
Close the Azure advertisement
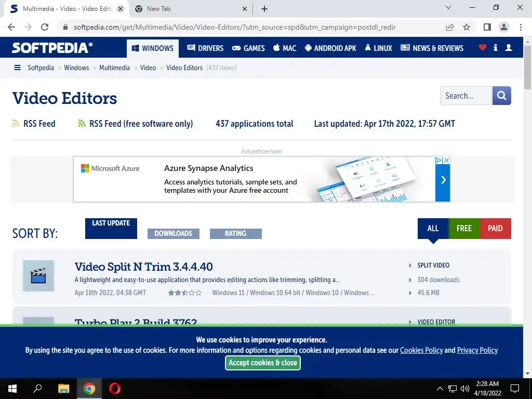[x=446, y=160]
